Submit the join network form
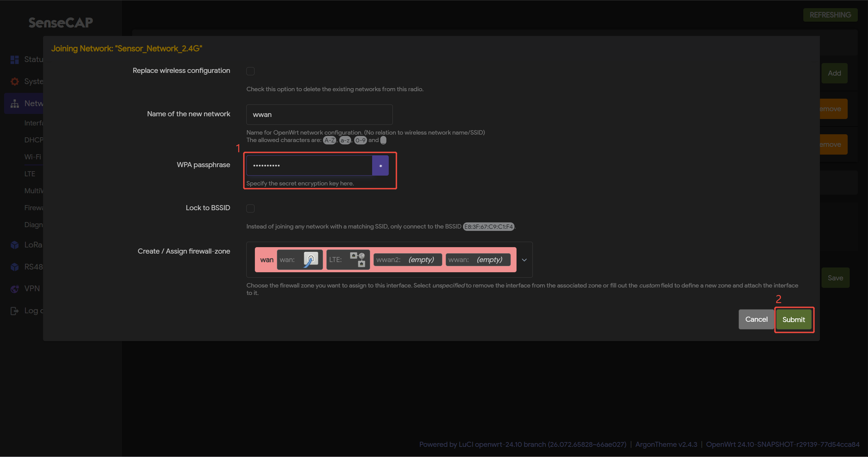Viewport: 868px width, 457px height. 793,320
